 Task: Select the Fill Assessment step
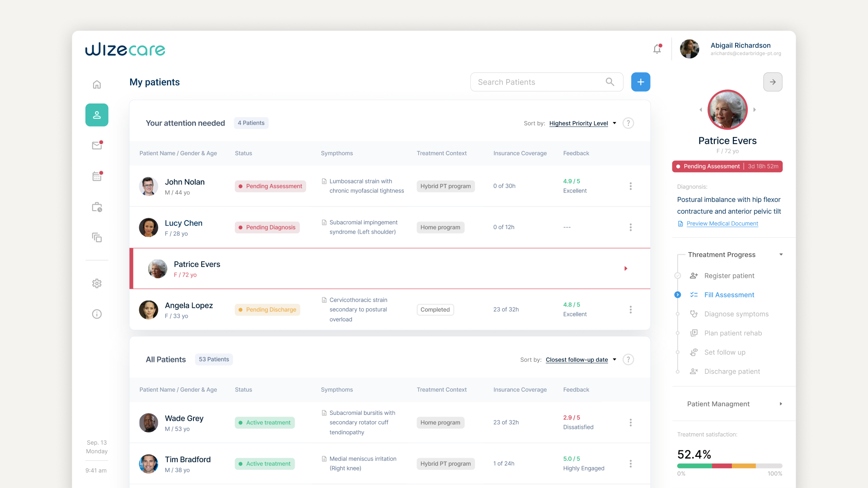click(729, 295)
